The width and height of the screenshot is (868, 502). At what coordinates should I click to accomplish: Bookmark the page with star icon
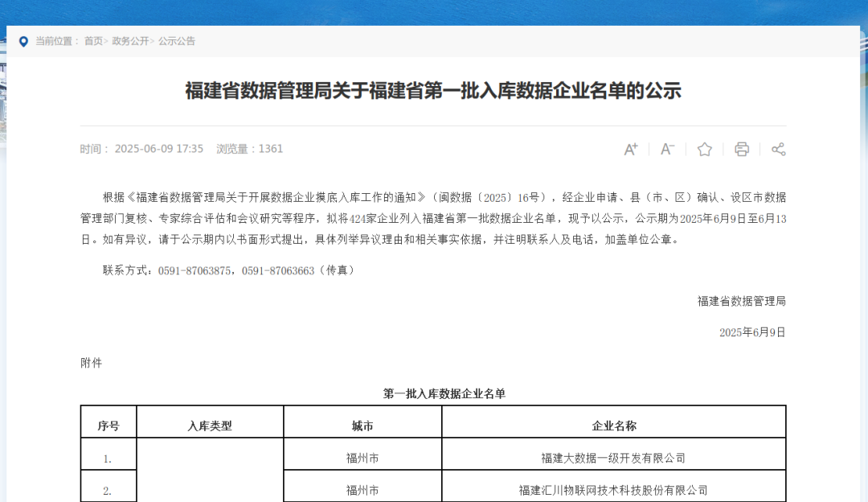(705, 149)
